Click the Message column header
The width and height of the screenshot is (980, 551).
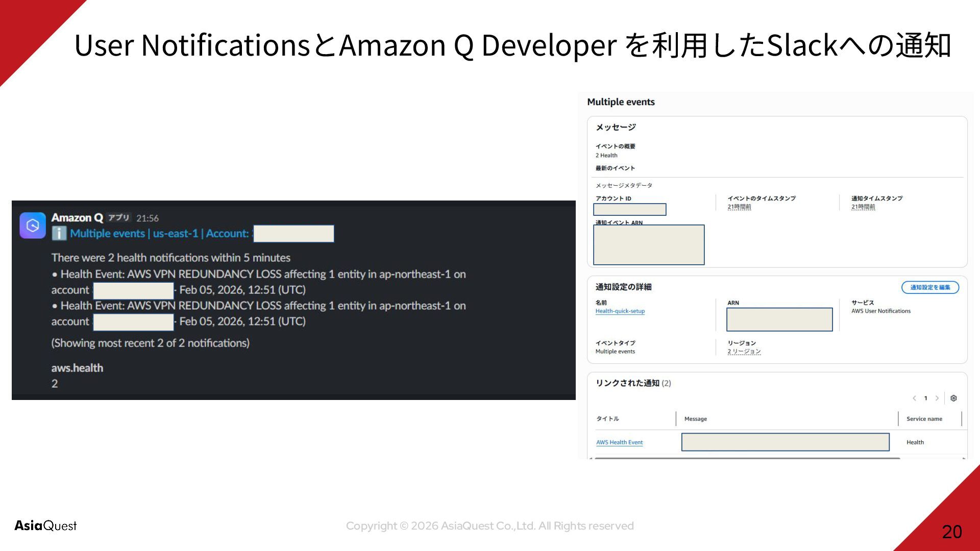pyautogui.click(x=695, y=419)
